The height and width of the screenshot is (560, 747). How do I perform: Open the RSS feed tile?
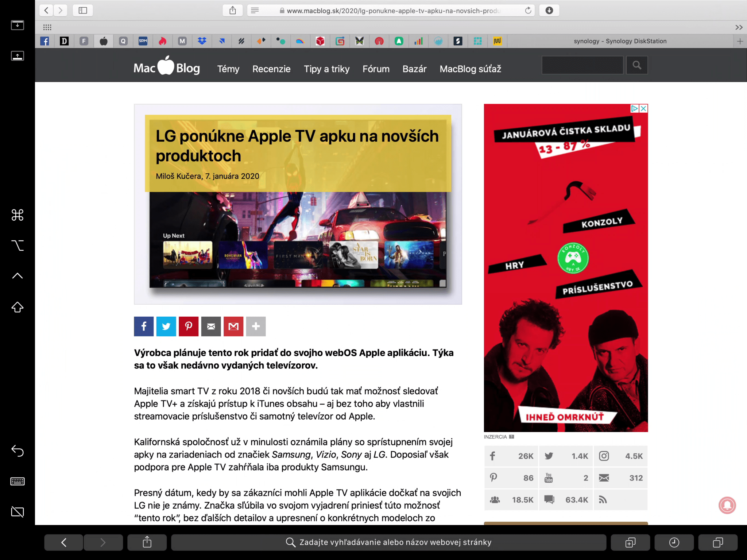click(620, 500)
